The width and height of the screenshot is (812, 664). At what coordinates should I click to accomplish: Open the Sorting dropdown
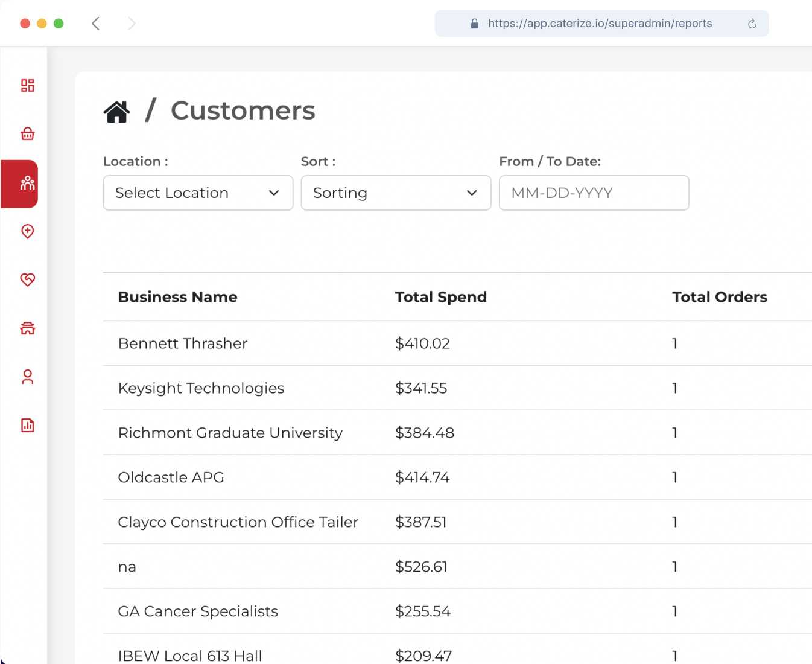tap(396, 193)
